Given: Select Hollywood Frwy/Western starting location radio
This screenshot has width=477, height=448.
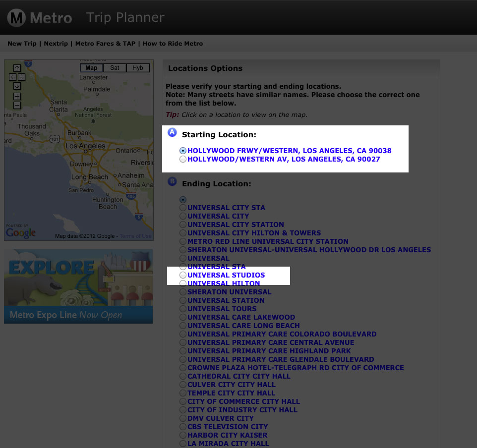Looking at the screenshot, I should pyautogui.click(x=183, y=151).
